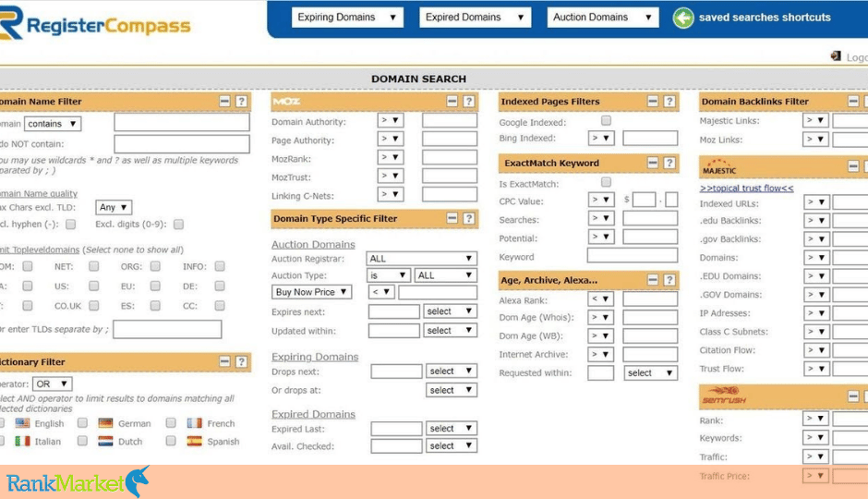Click the Expired Domains section link
The height and width of the screenshot is (499, 868).
[x=313, y=414]
